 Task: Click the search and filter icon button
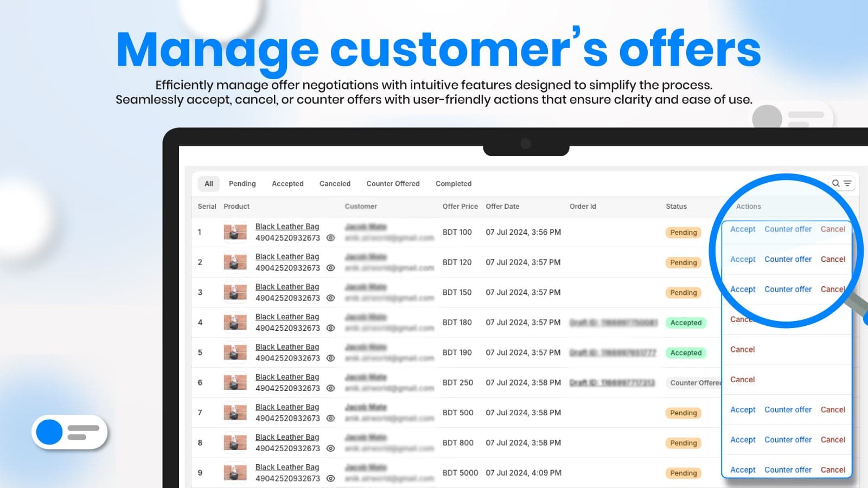click(x=841, y=183)
